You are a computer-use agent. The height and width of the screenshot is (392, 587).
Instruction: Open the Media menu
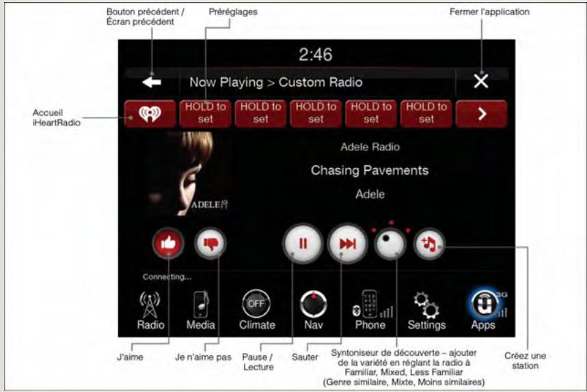[201, 311]
